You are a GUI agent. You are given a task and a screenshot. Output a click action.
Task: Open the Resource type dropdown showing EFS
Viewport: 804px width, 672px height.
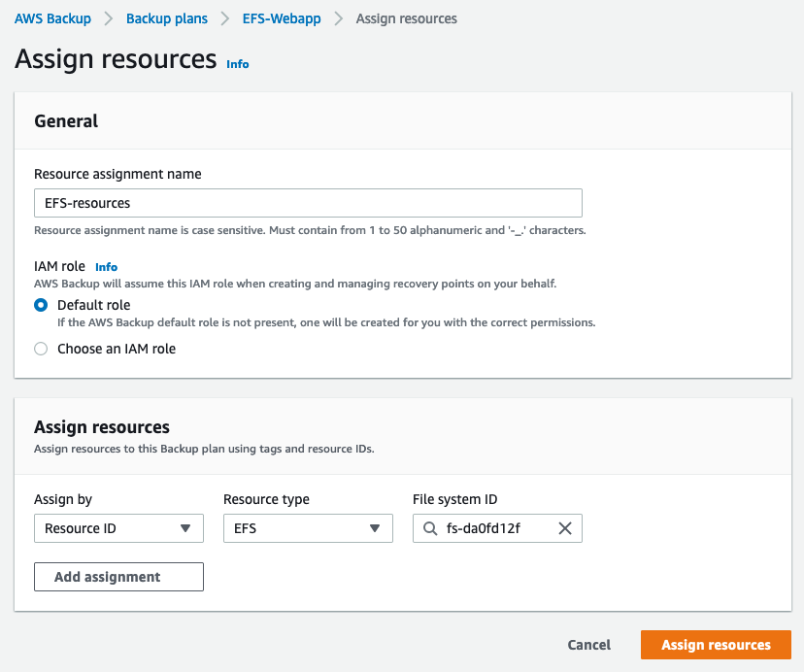pos(308,528)
